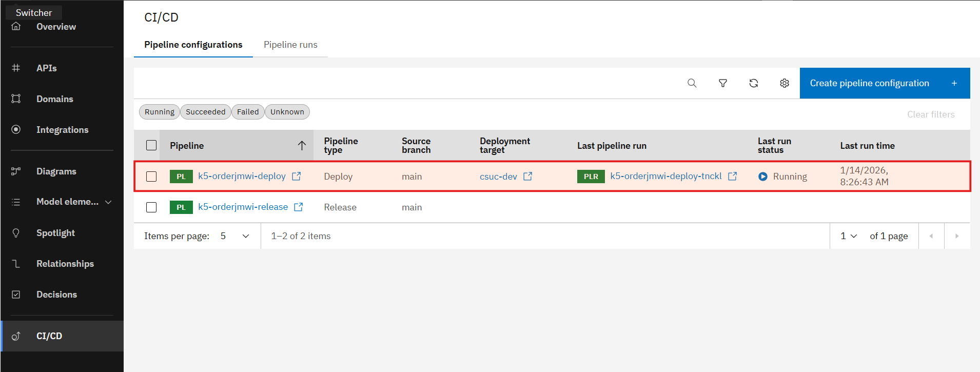Click Create pipeline configuration button
The image size is (980, 372).
tap(884, 83)
